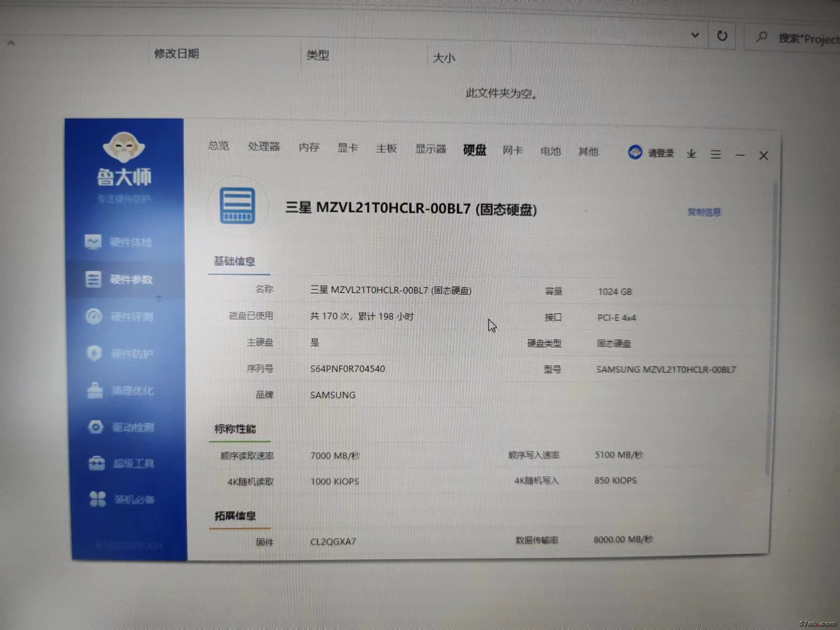840x630 pixels.
Task: Select the 硬件参数 sidebar icon
Action: click(x=93, y=279)
